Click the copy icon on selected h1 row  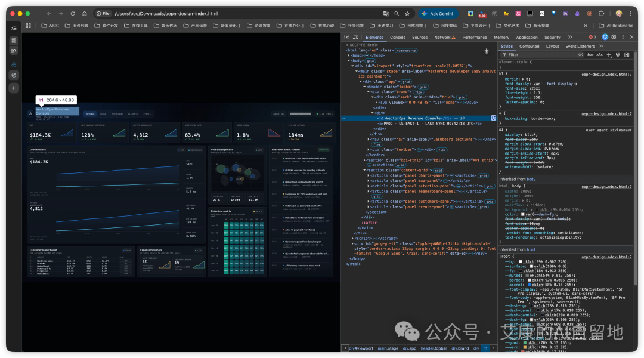pos(493,118)
